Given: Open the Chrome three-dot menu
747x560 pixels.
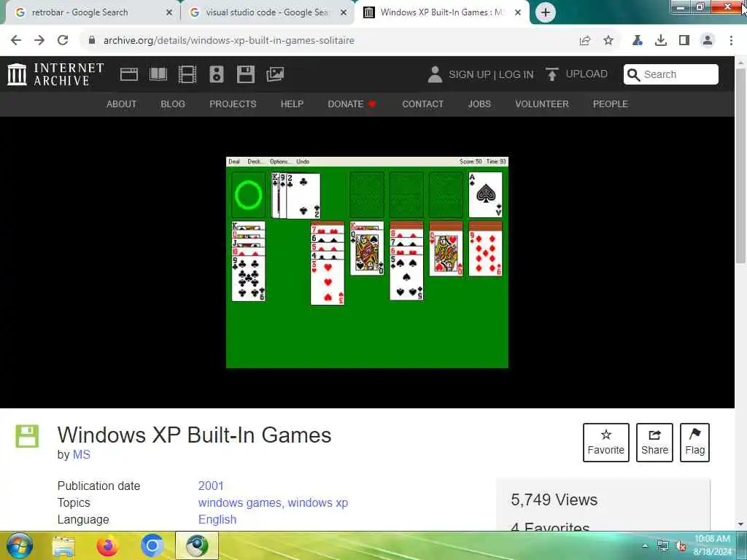Looking at the screenshot, I should click(731, 41).
